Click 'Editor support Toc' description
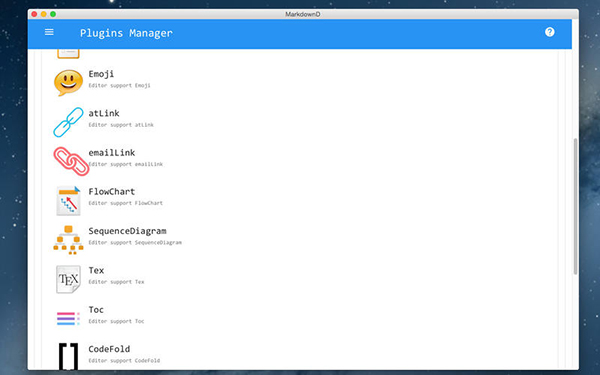Image resolution: width=600 pixels, height=375 pixels. tap(116, 321)
